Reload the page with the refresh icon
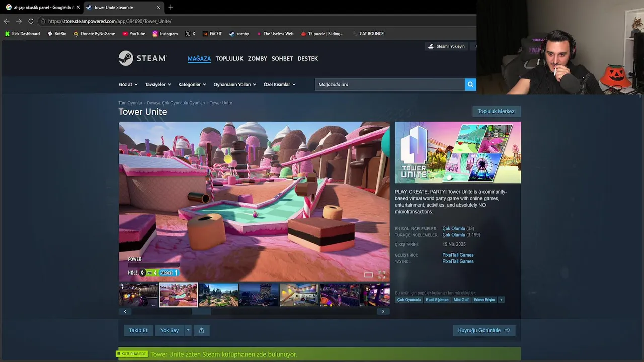The image size is (644, 362). (x=31, y=21)
